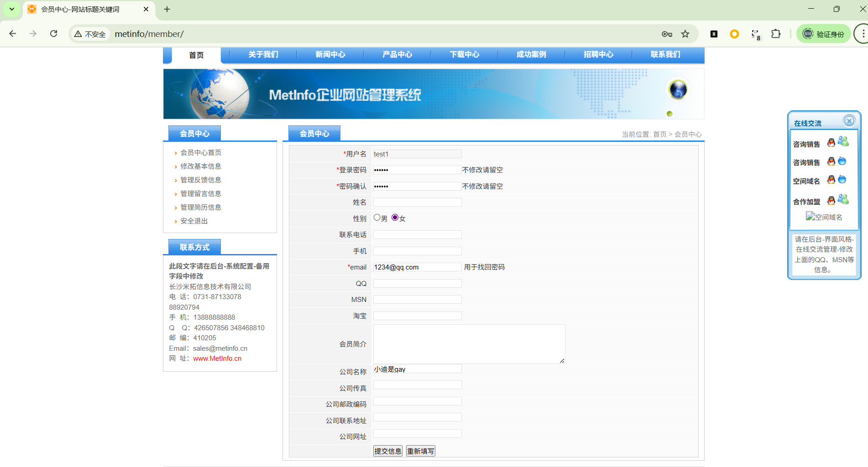This screenshot has height=467, width=868.
Task: Select the 女 gender radio button
Action: [395, 218]
